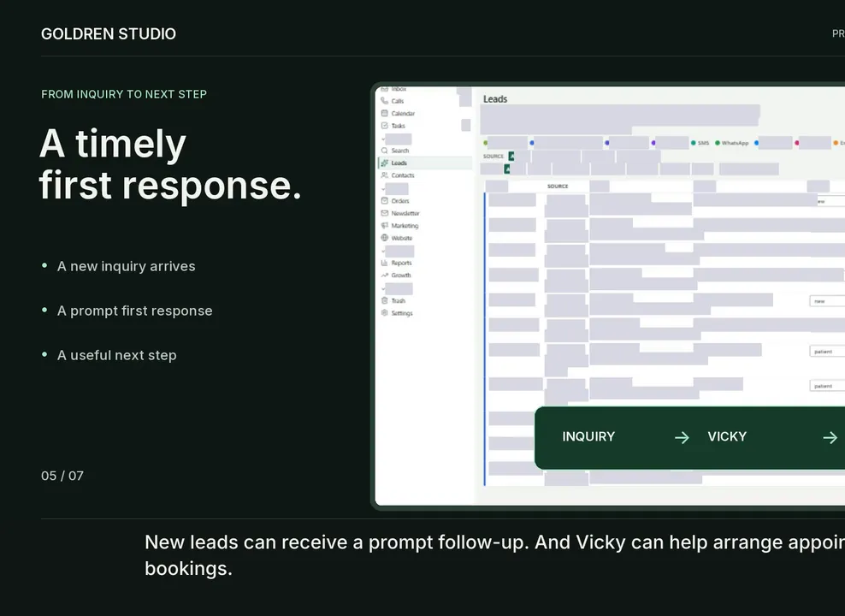Open Settings with the gear icon
The width and height of the screenshot is (845, 616).
click(384, 312)
